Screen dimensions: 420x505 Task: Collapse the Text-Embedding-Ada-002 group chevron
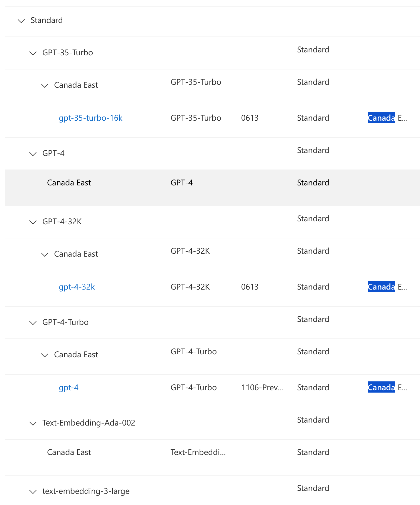[x=33, y=423]
